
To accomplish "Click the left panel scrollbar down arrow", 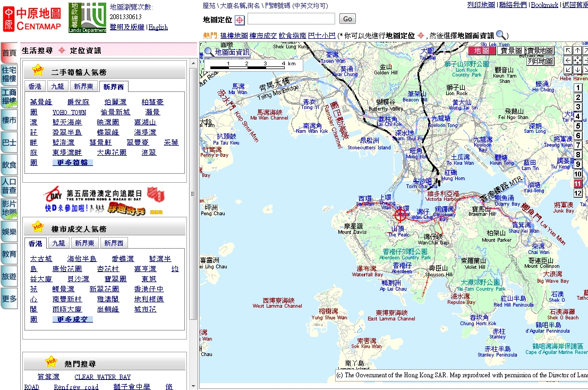I will point(193,385).
